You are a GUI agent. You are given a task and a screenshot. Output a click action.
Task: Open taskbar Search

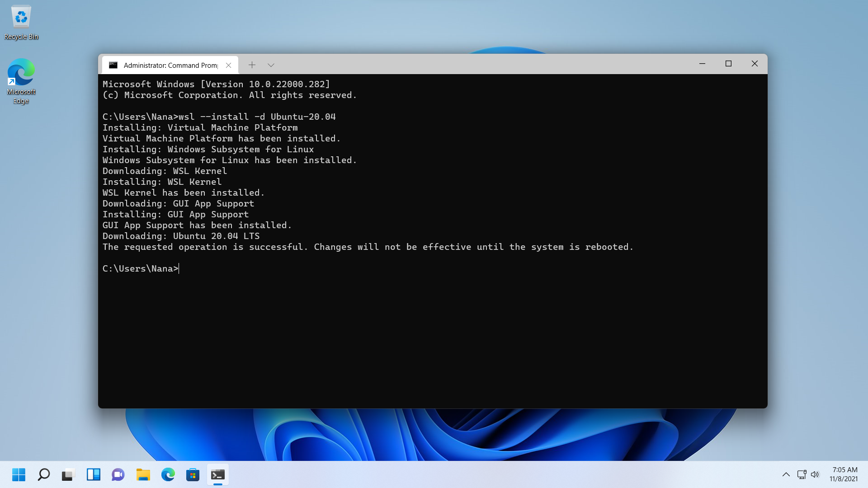[43, 474]
